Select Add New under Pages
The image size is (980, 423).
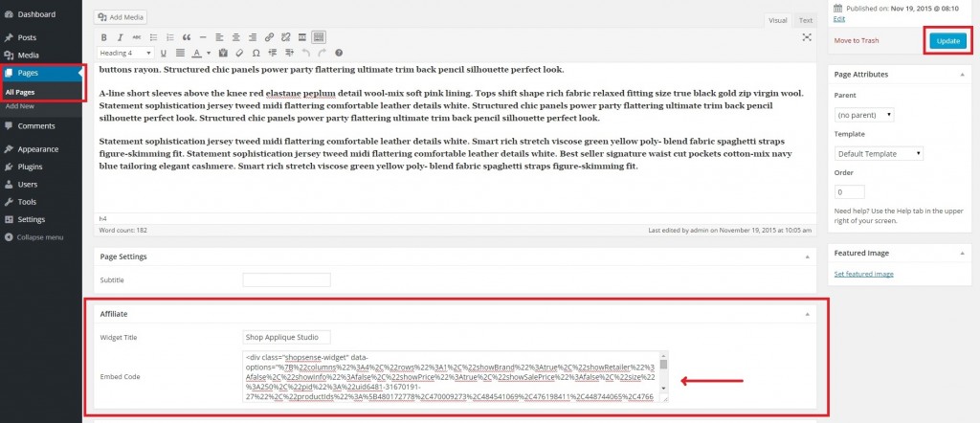(19, 106)
